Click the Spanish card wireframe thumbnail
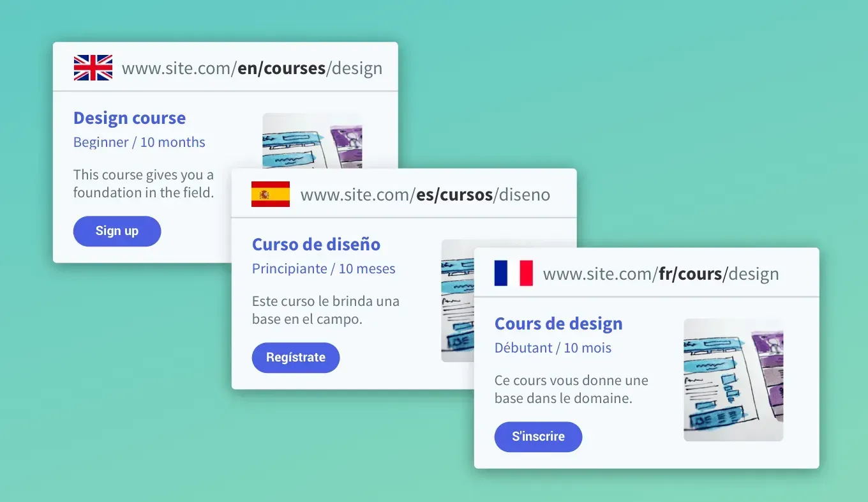Viewport: 868px width, 502px height. [x=458, y=301]
